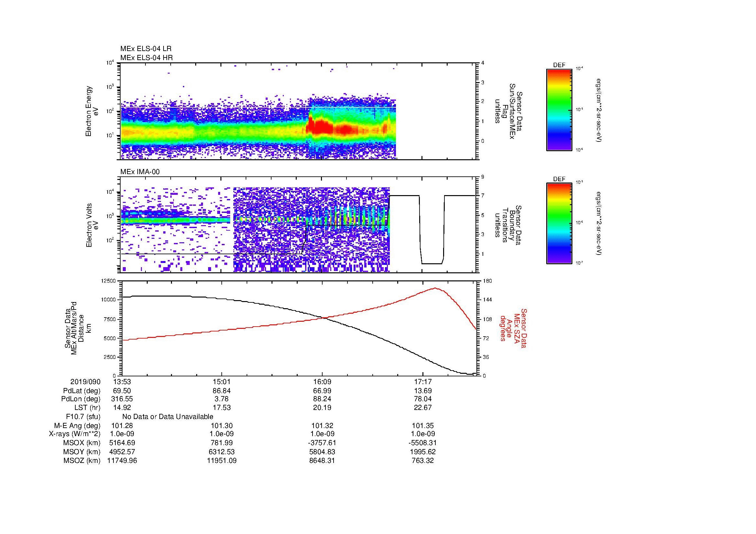Click MSOZ value 11749.96
The height and width of the screenshot is (534, 756).
coord(122,461)
